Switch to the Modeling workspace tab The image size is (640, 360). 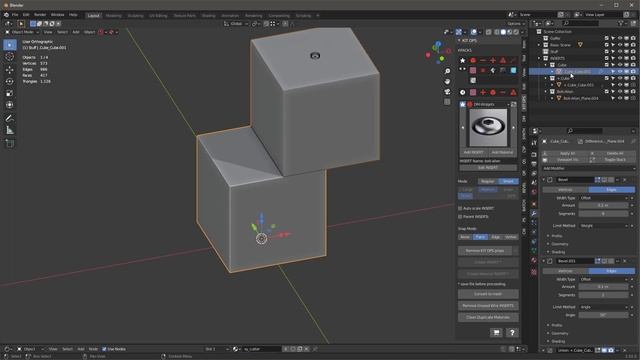point(113,16)
